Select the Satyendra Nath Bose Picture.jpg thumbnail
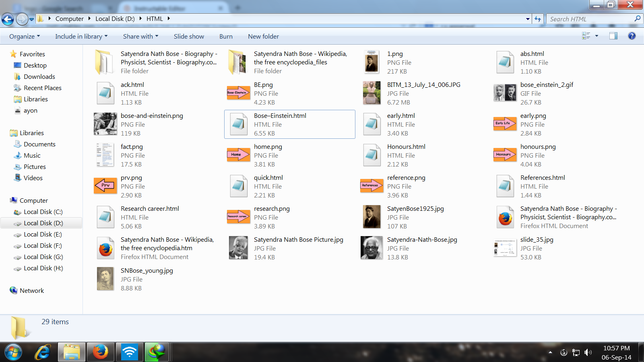This screenshot has width=644, height=362. coord(238,248)
